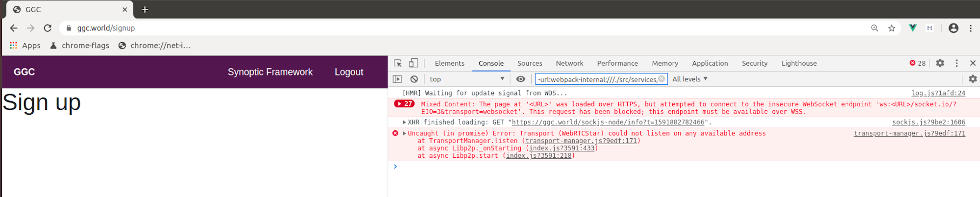The image size is (980, 197).
Task: Open index.js?3591:433 stack link
Action: pyautogui.click(x=562, y=148)
